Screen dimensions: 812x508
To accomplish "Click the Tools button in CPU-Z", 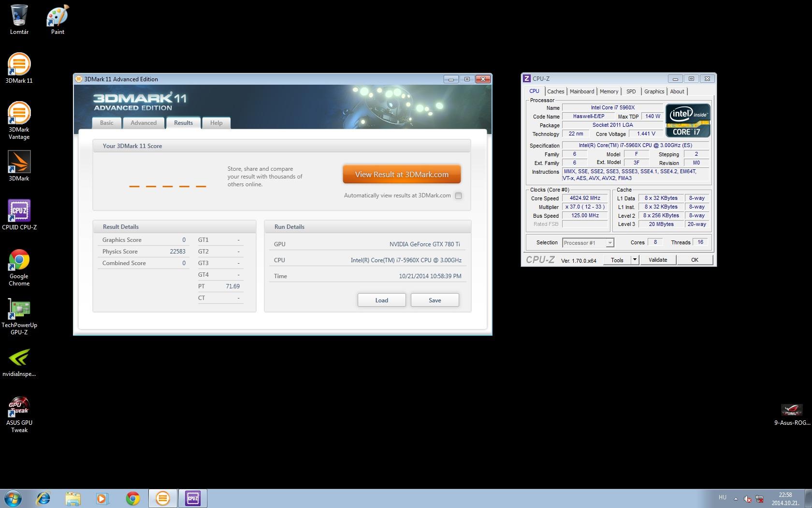I will [x=617, y=260].
